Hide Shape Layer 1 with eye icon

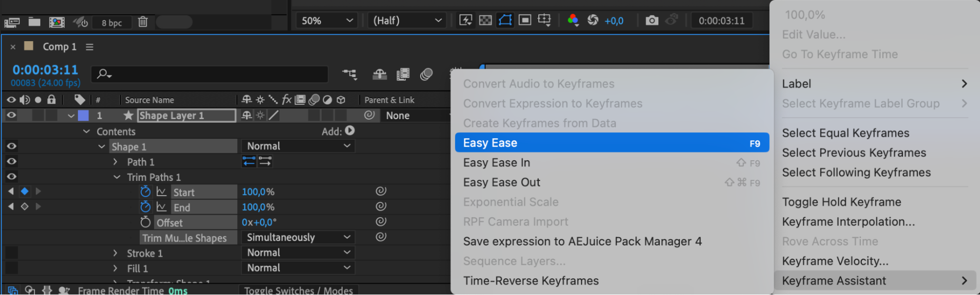pos(11,115)
